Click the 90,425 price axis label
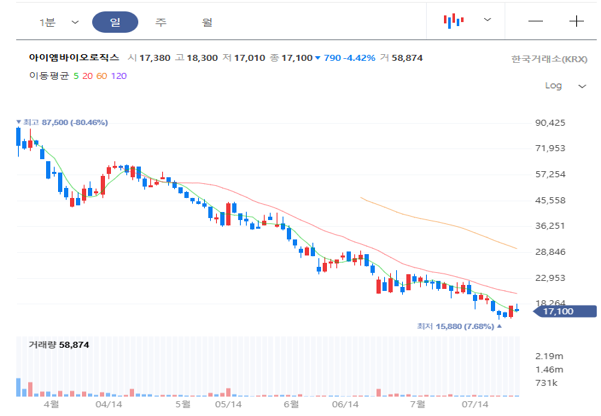 coord(550,123)
